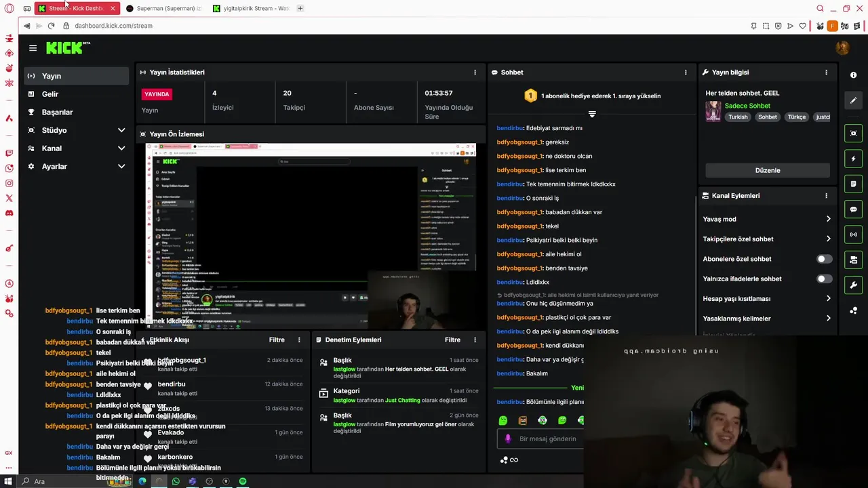The width and height of the screenshot is (868, 488).
Task: Open Hesap yaşı kısıtlaması settings chevron
Action: tap(828, 298)
